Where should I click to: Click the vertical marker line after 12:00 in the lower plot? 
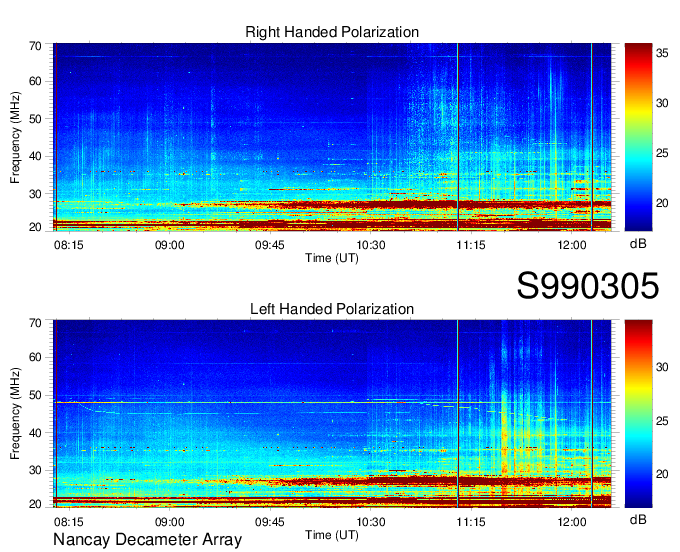click(x=592, y=414)
